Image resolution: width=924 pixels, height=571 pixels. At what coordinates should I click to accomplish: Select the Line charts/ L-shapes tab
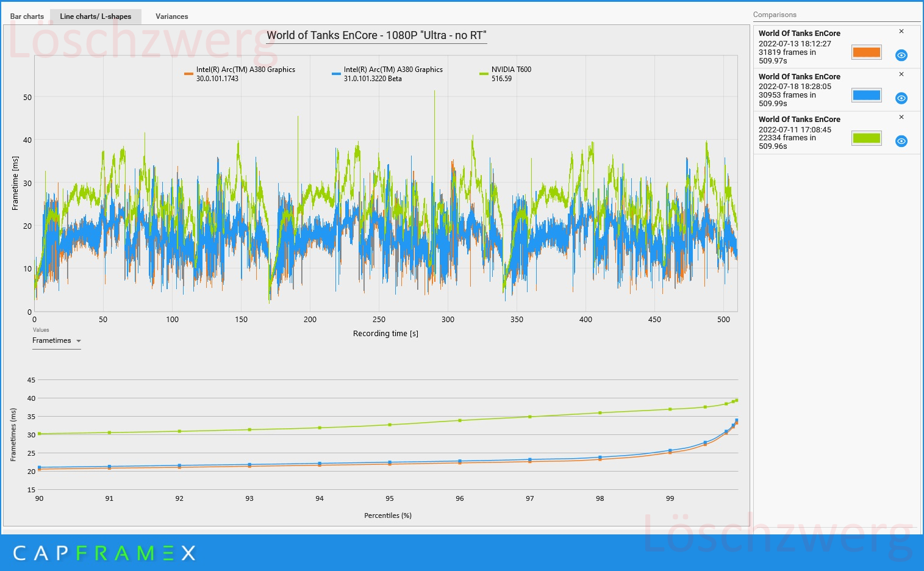coord(96,16)
